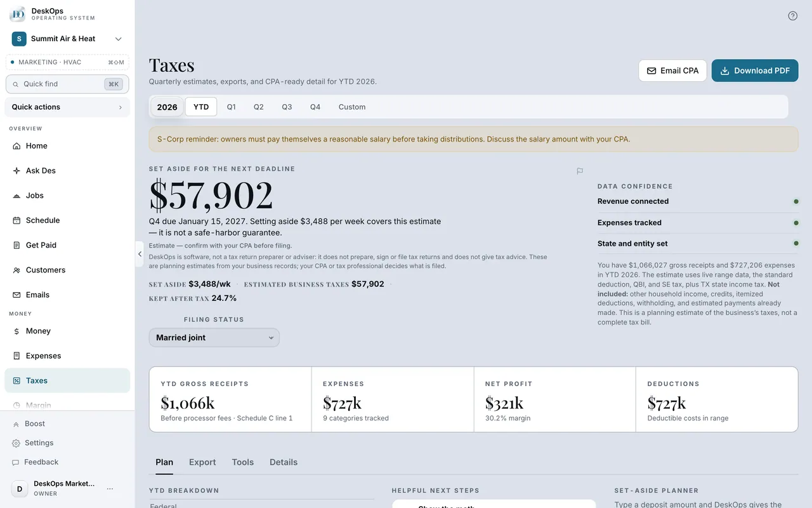Choose the YTD period toggle
Viewport: 812px width, 508px height.
pos(201,107)
